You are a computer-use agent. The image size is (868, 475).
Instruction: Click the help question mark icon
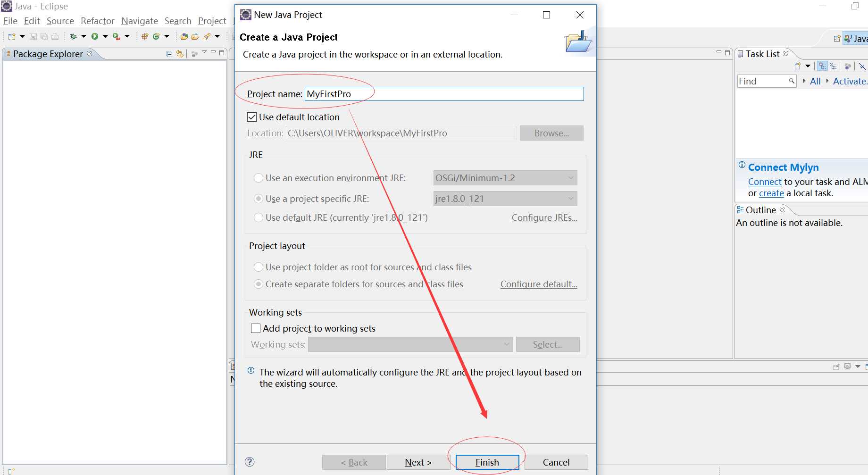[250, 462]
